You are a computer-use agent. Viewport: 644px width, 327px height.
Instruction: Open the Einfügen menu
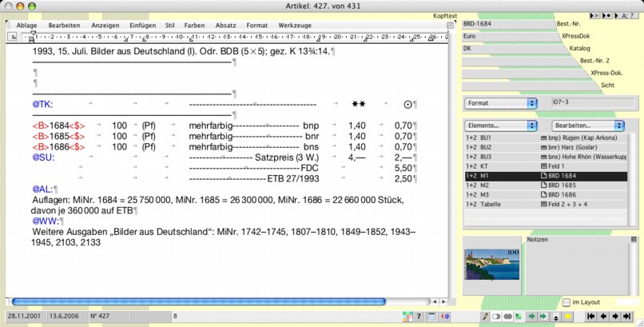pyautogui.click(x=141, y=26)
